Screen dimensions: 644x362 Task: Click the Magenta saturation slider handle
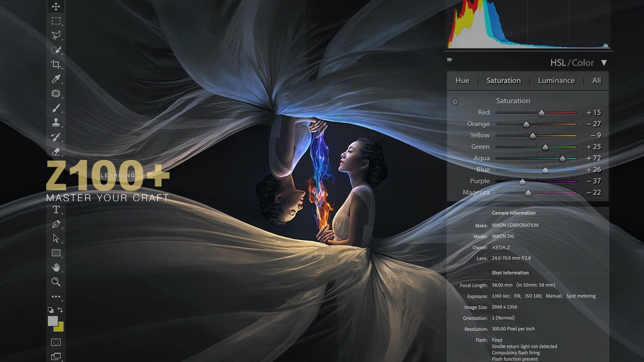pos(528,193)
